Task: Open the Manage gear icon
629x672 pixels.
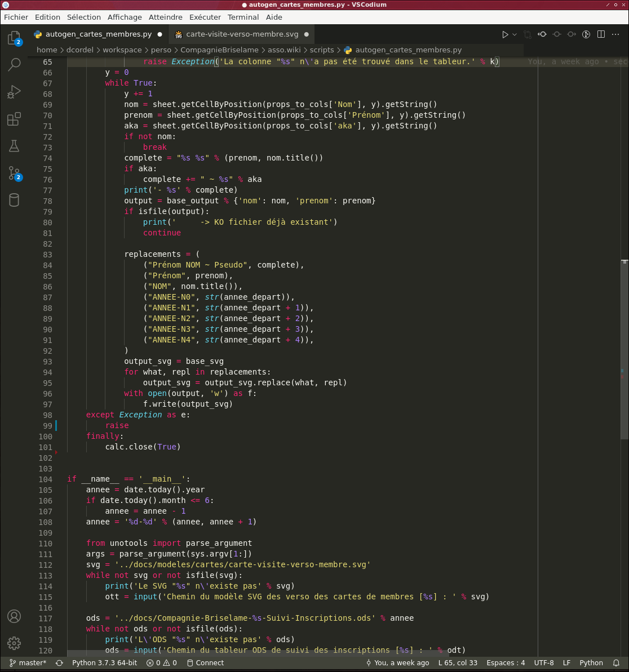Action: coord(14,643)
